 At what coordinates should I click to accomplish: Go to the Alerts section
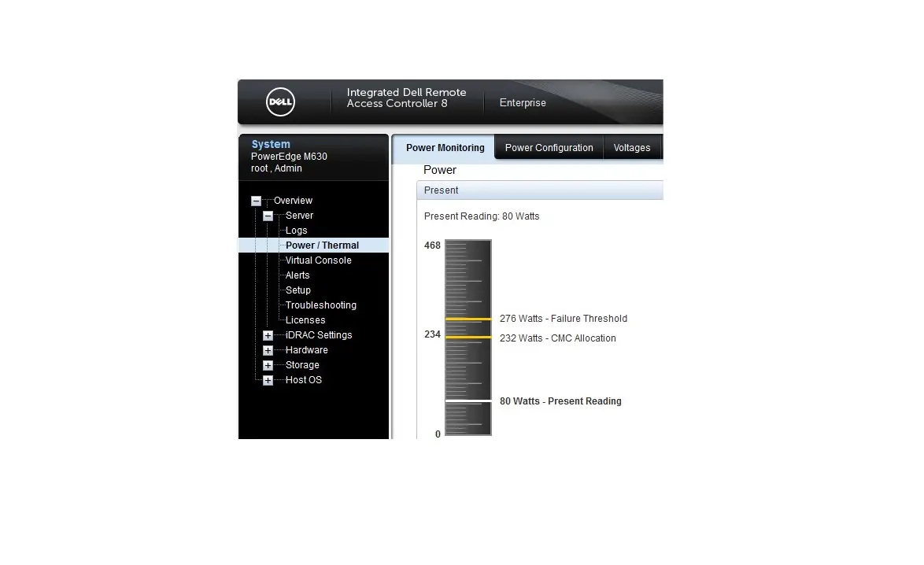(x=297, y=275)
